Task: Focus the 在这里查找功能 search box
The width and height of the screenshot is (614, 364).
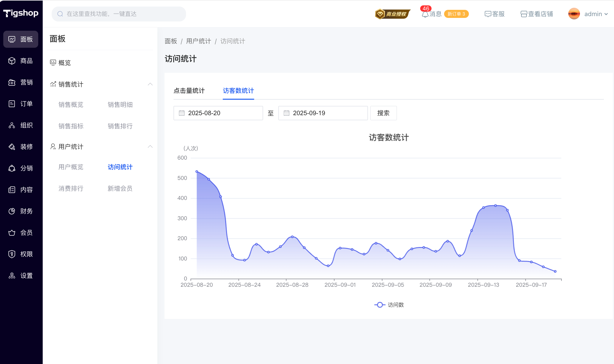Action: (119, 14)
